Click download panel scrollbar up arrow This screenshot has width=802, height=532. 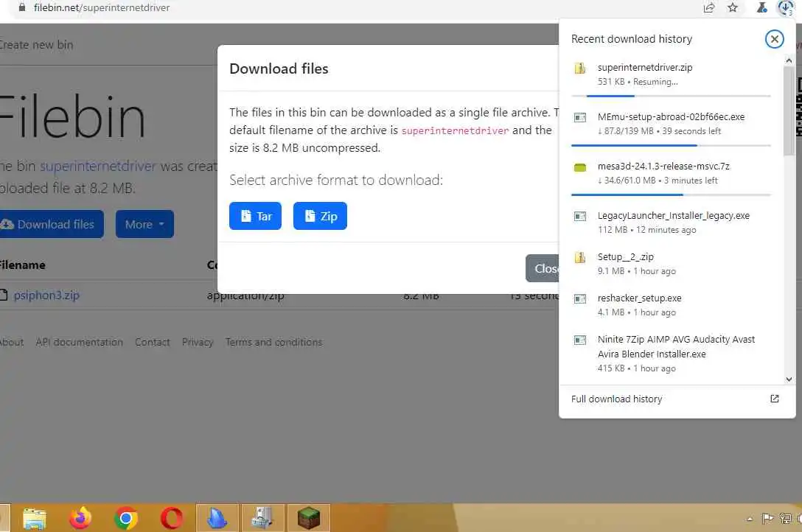coord(789,61)
